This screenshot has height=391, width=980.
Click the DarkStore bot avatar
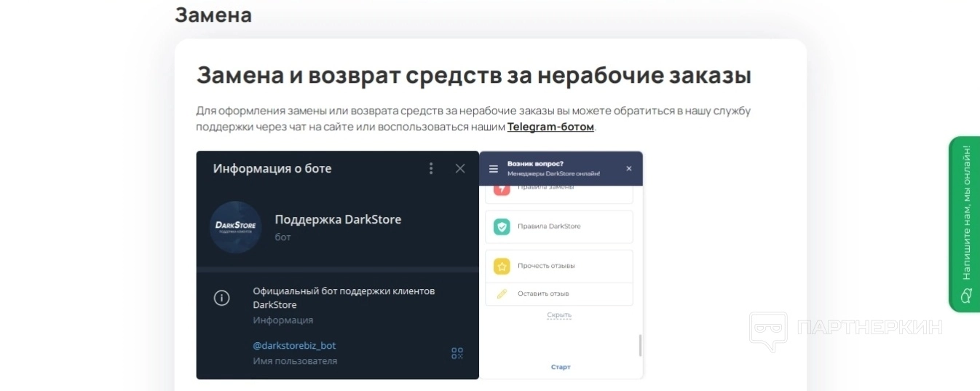236,226
